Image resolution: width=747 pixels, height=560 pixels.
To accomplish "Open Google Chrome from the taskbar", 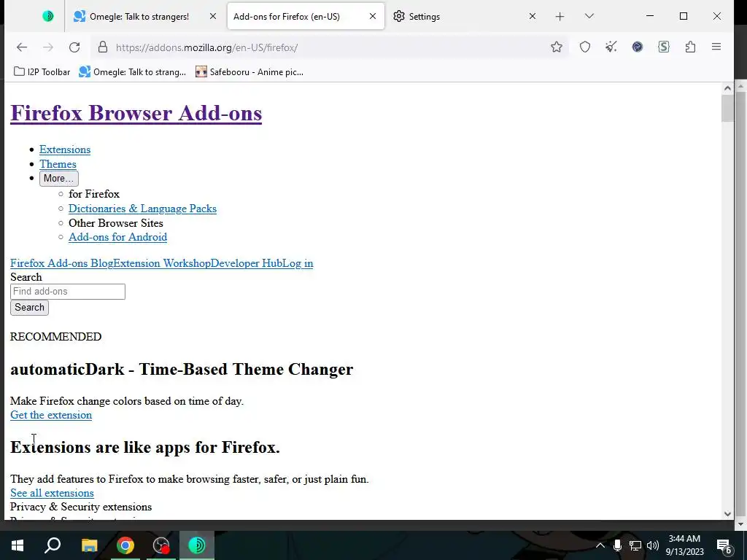I will [x=125, y=545].
